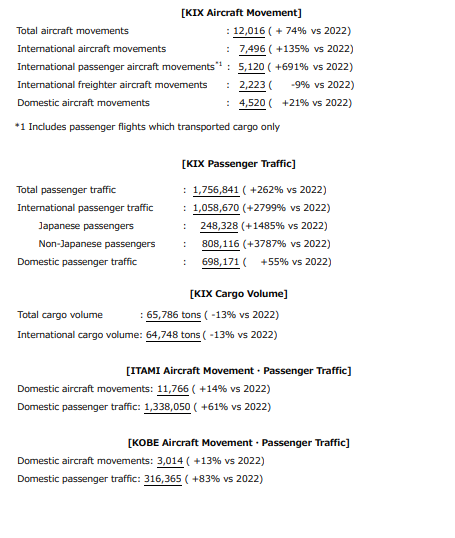Select domestic aircraft movements figure 4,520
455x538 pixels.
[252, 103]
